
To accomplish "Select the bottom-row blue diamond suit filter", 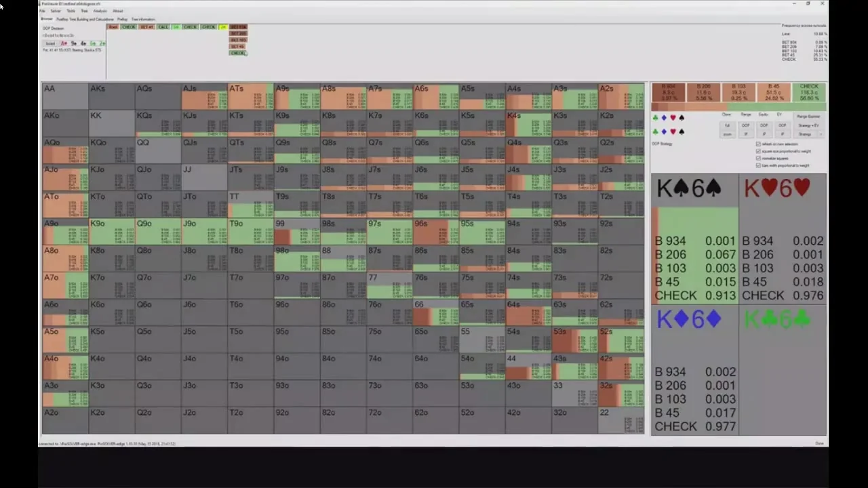I will [664, 131].
